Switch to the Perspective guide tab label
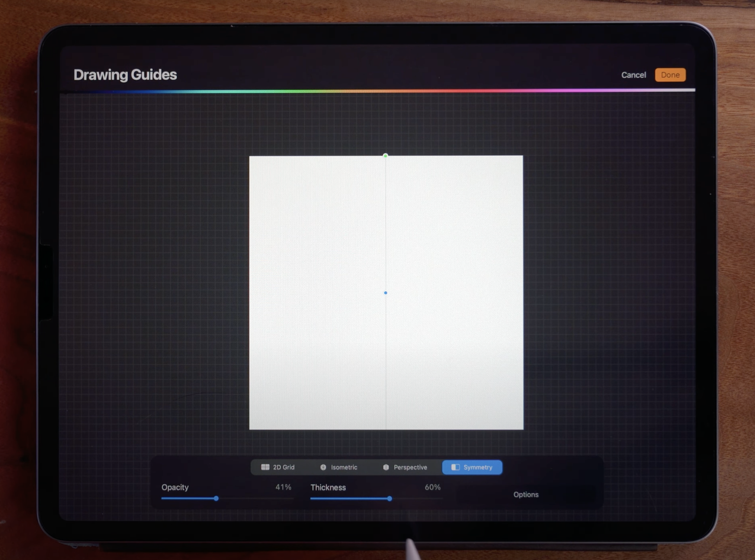The width and height of the screenshot is (755, 560). [x=410, y=467]
